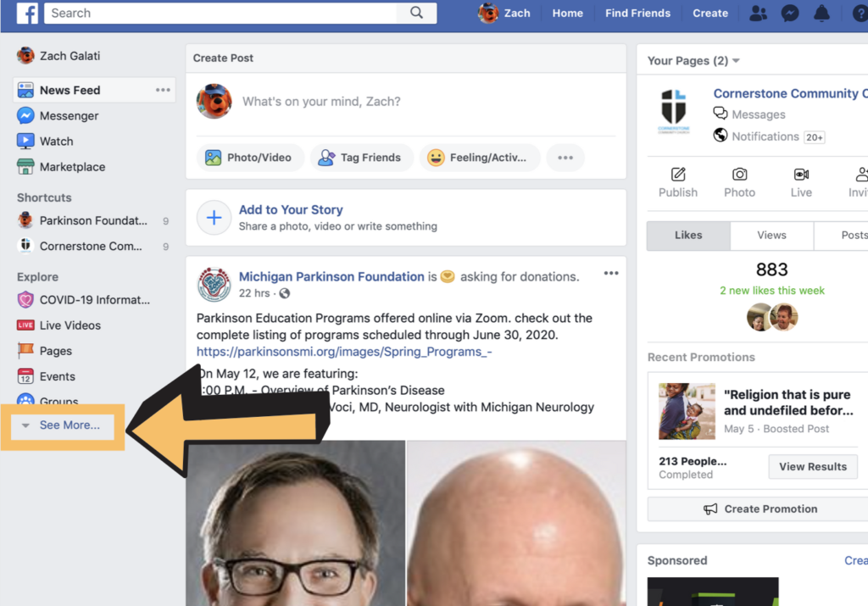Click Michigan Parkinson Foundation avatar
The height and width of the screenshot is (606, 868).
click(214, 285)
